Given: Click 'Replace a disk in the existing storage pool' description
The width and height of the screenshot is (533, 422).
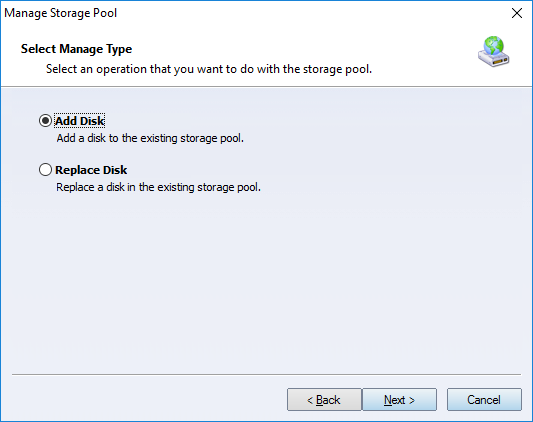Looking at the screenshot, I should coord(158,187).
